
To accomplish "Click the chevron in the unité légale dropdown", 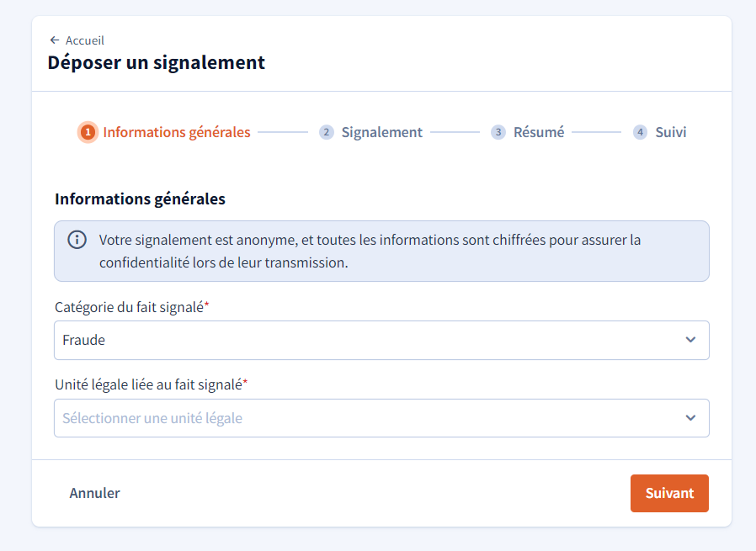I will pyautogui.click(x=690, y=418).
